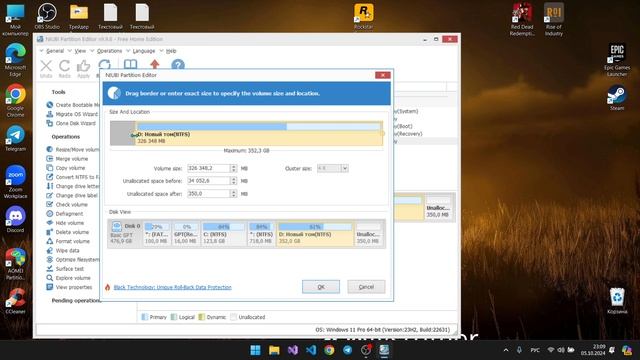This screenshot has width=640, height=360.
Task: Select Merge volume operation
Action: coord(67,159)
